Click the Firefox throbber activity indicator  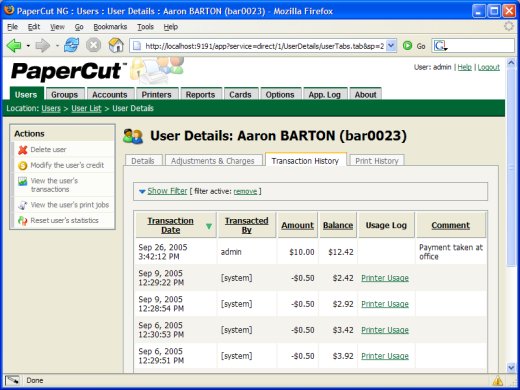click(x=509, y=26)
